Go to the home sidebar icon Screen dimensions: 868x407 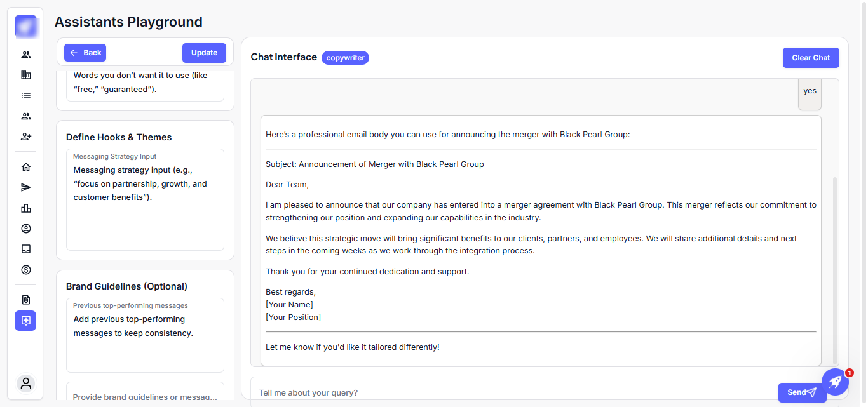click(26, 167)
